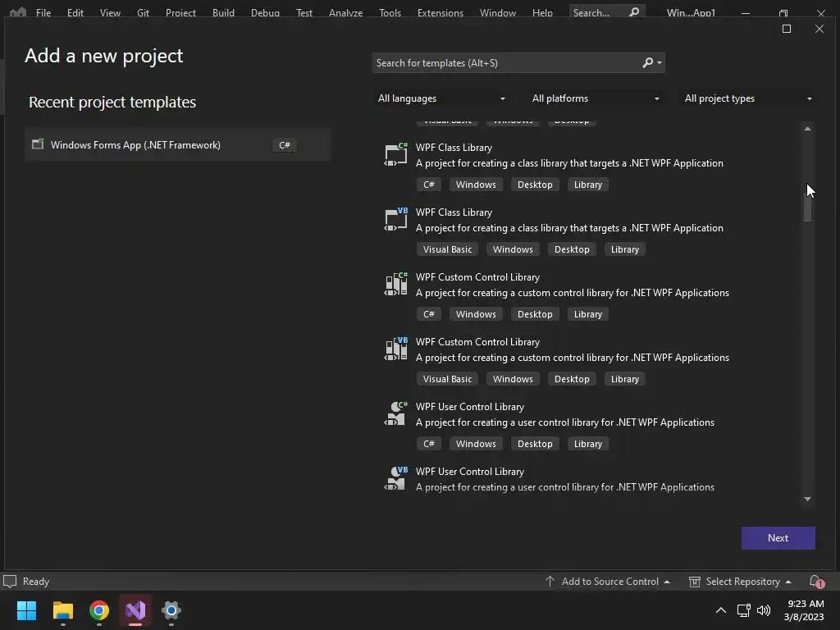Screen dimensions: 840x630
Task: Show hidden system tray icons
Action: click(x=721, y=610)
